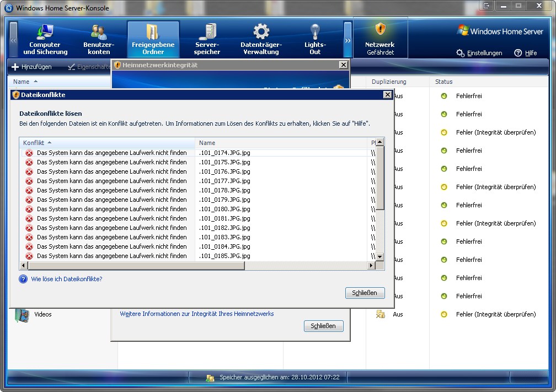Open Hilfe in top bar
556x392 pixels.
525,53
